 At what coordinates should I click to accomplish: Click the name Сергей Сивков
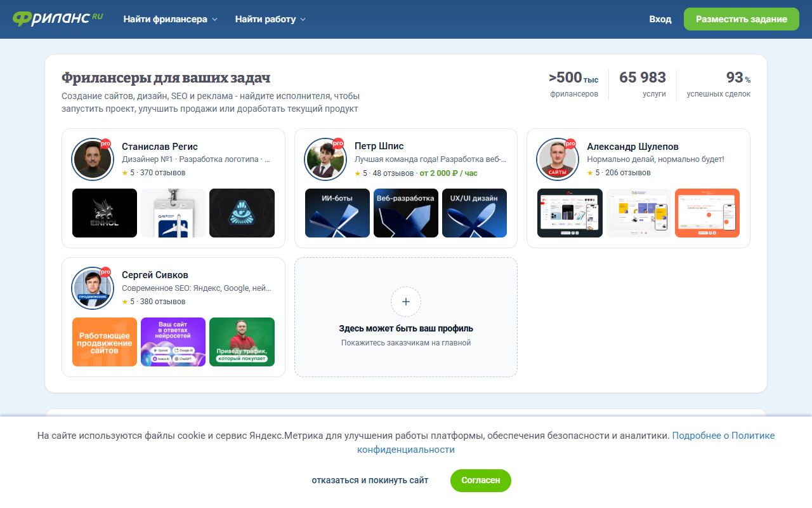coord(155,275)
